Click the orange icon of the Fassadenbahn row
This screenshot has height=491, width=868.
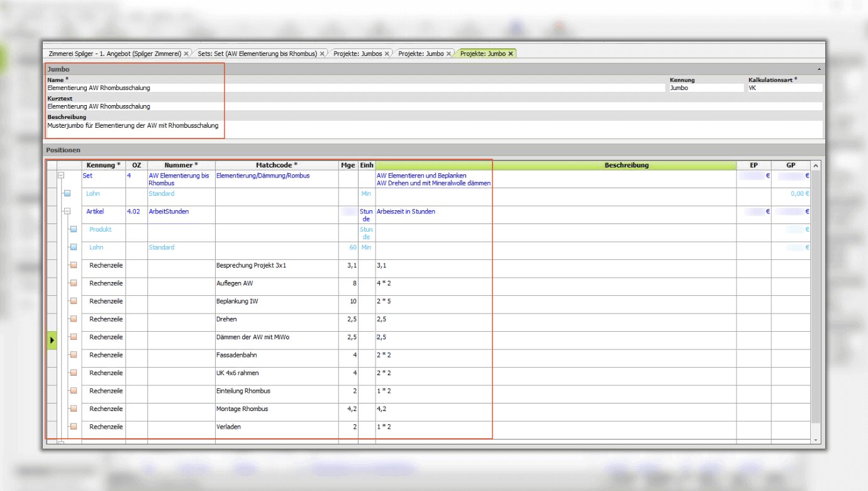tap(74, 355)
